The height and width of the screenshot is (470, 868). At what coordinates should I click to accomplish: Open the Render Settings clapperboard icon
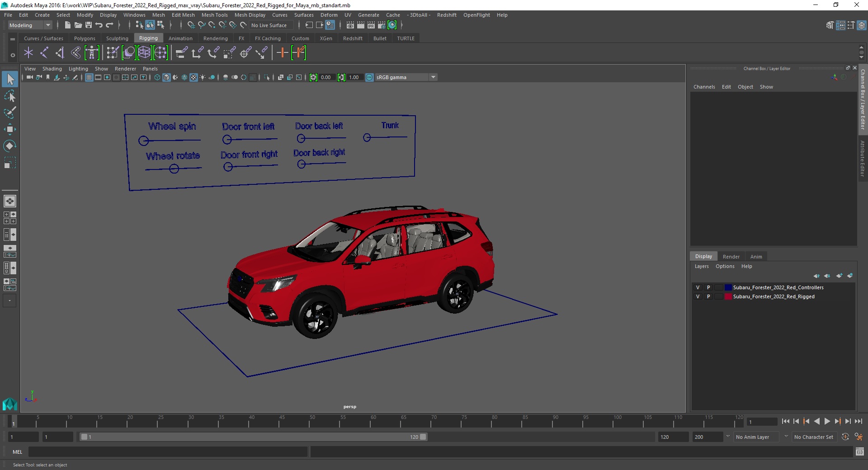point(382,25)
